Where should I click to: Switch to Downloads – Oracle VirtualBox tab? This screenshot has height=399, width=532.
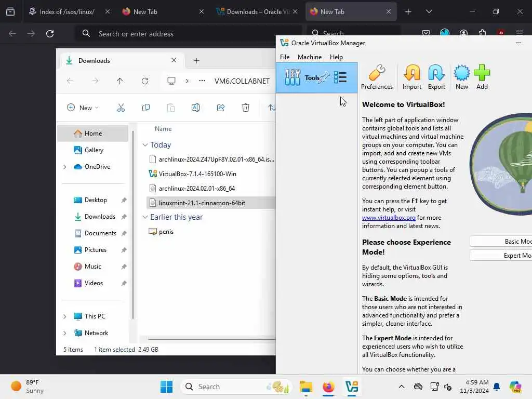coord(257,11)
